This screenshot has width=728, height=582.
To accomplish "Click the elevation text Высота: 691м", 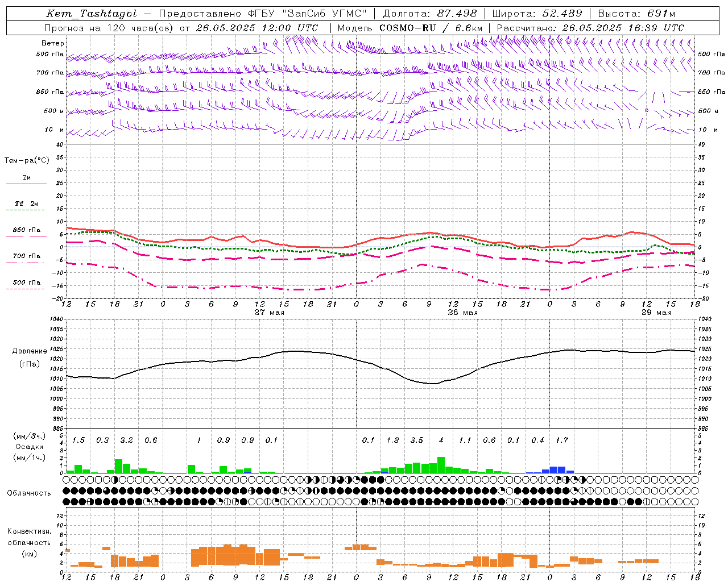I will (x=636, y=14).
